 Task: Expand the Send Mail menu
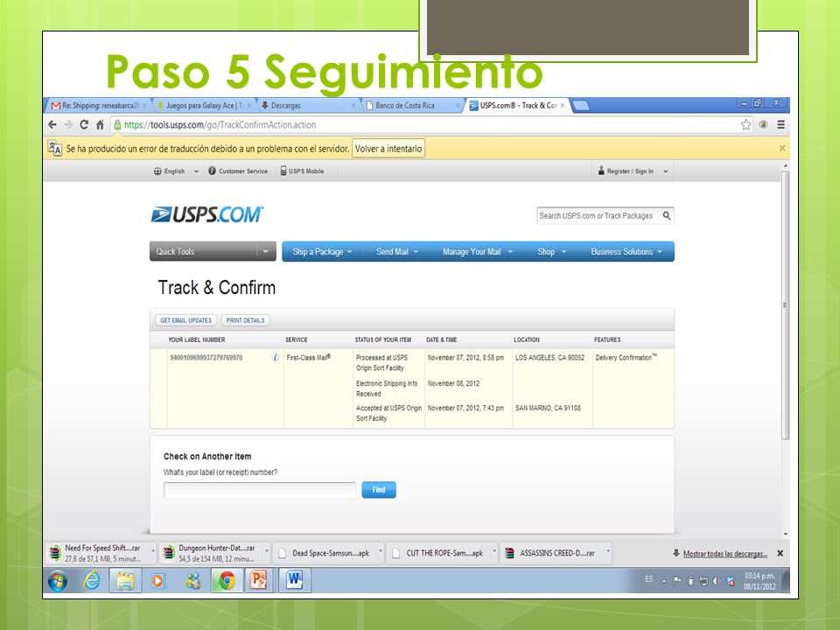point(397,251)
